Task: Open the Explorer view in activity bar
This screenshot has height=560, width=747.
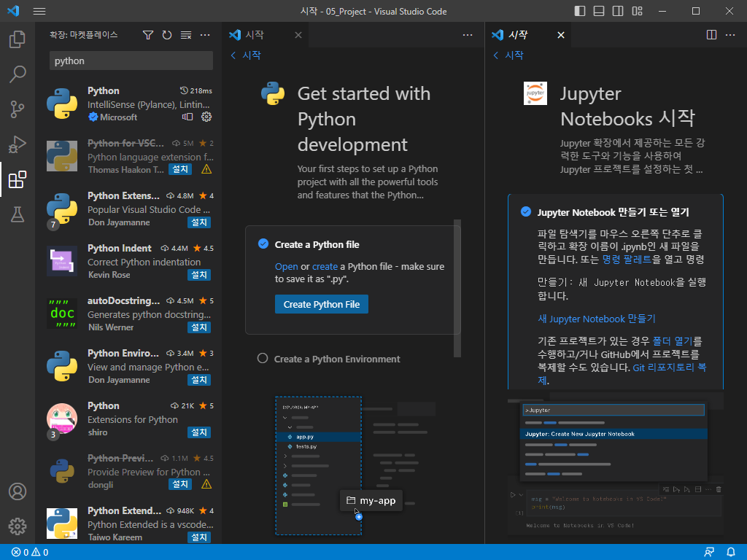Action: (x=18, y=39)
